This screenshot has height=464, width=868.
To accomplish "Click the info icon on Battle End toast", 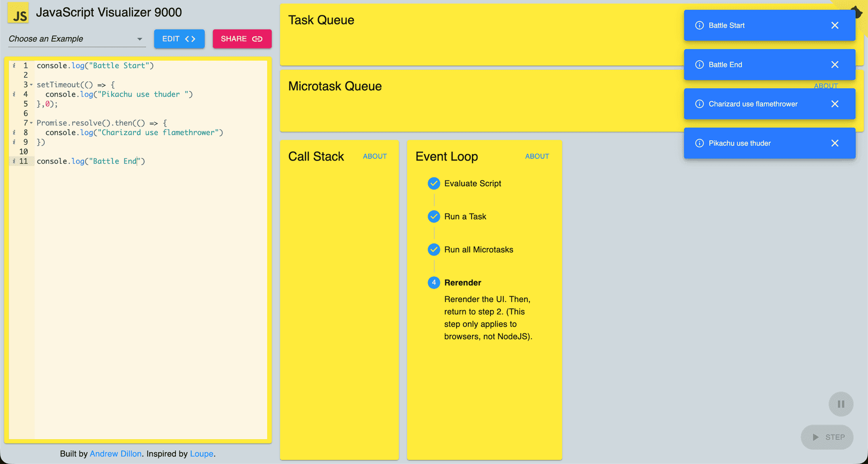I will pyautogui.click(x=699, y=65).
